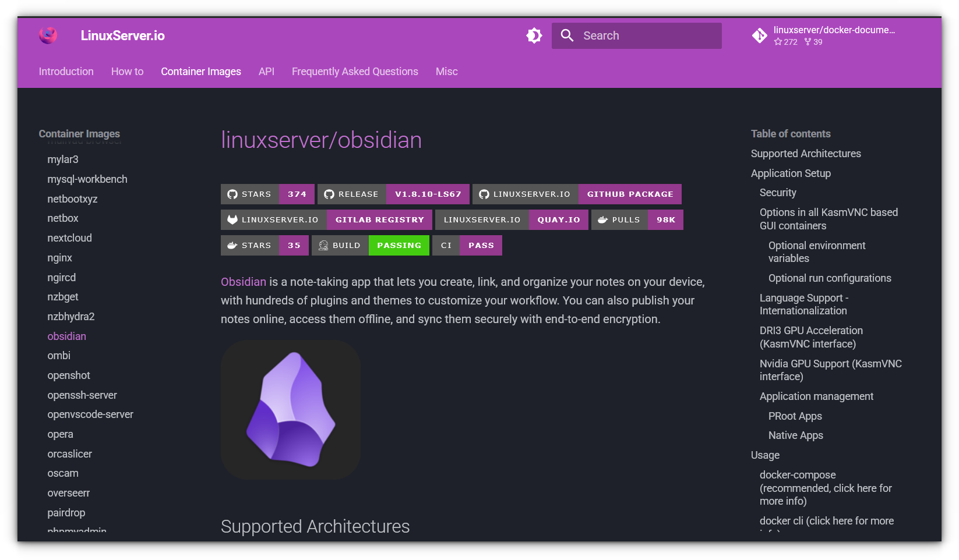The image size is (959, 560).
Task: Open the GitHub Package badge
Action: coord(577,194)
